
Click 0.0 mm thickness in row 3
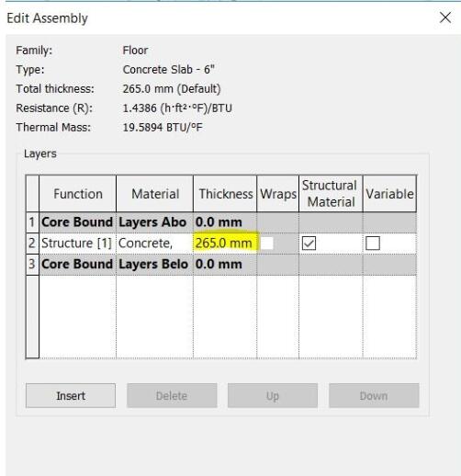pyautogui.click(x=225, y=264)
